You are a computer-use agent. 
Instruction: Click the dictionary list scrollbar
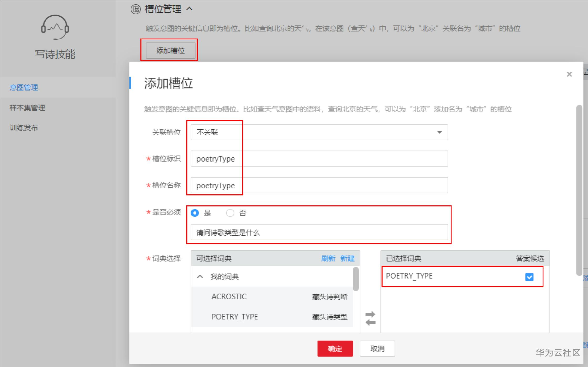coord(356,279)
